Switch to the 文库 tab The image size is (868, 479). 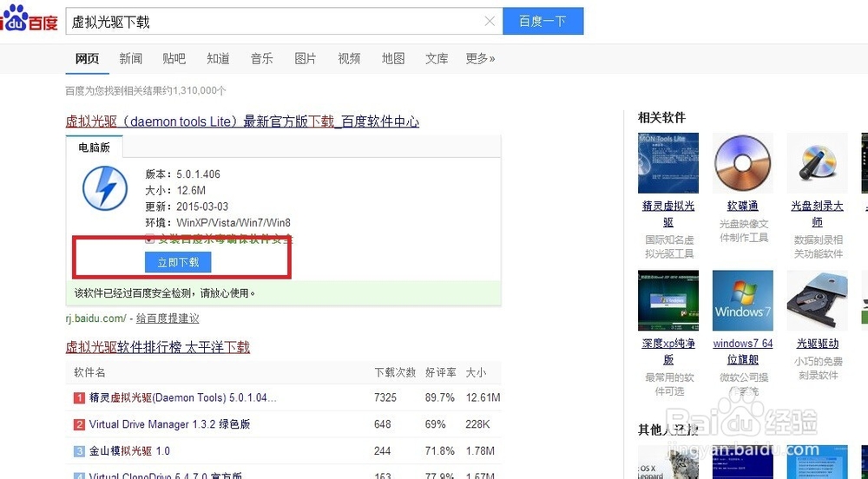tap(437, 59)
